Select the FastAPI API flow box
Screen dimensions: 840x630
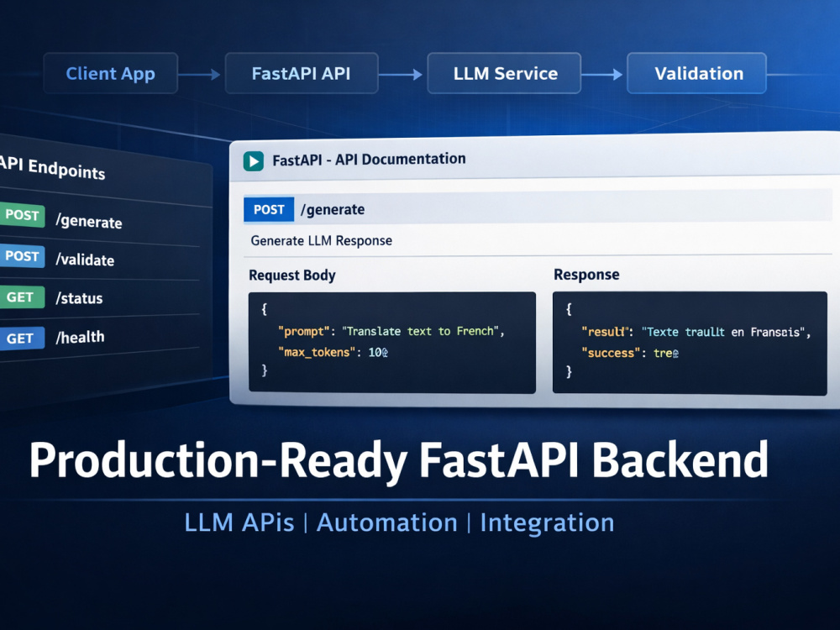[302, 73]
